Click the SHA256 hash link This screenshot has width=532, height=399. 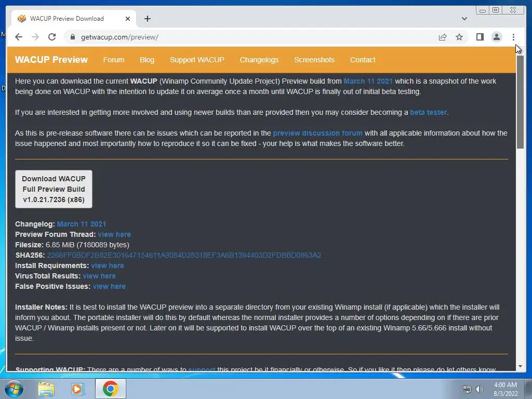click(x=184, y=255)
